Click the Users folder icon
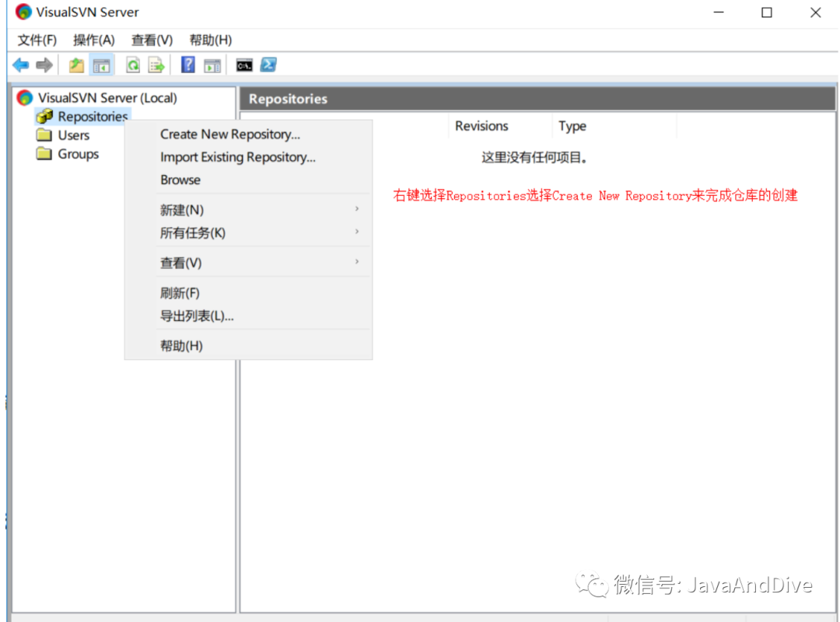The image size is (840, 622). [x=44, y=135]
